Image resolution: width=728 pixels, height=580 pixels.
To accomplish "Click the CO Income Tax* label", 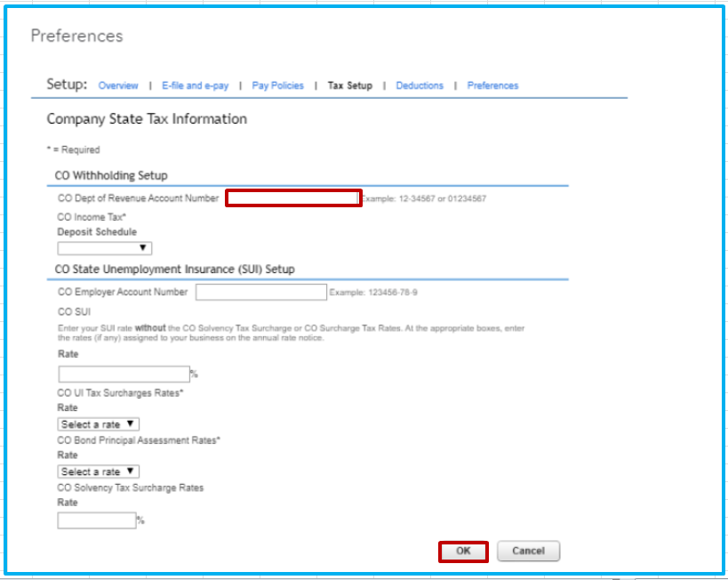I will pyautogui.click(x=92, y=217).
